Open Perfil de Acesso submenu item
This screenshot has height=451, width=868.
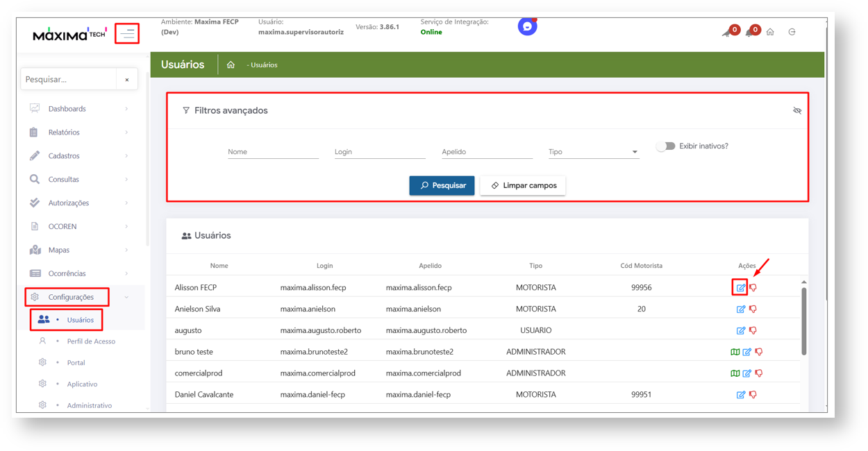click(90, 341)
